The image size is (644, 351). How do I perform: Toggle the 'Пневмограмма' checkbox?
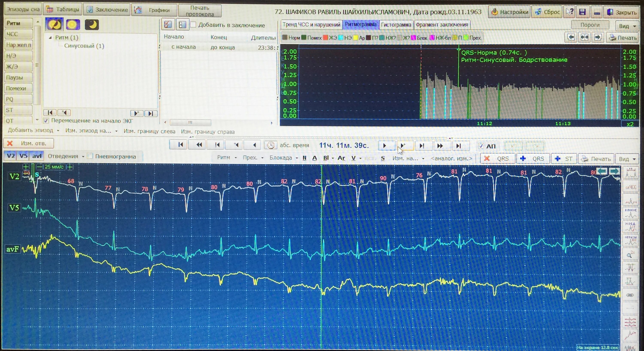(x=90, y=157)
